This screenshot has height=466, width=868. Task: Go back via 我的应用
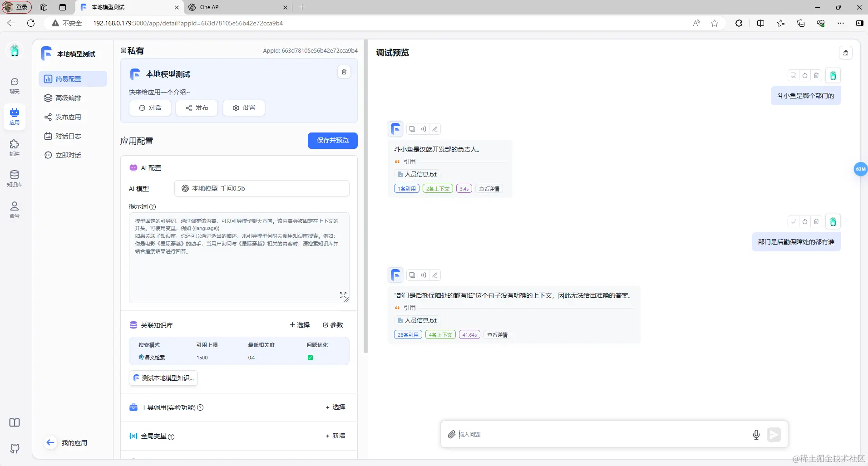66,443
